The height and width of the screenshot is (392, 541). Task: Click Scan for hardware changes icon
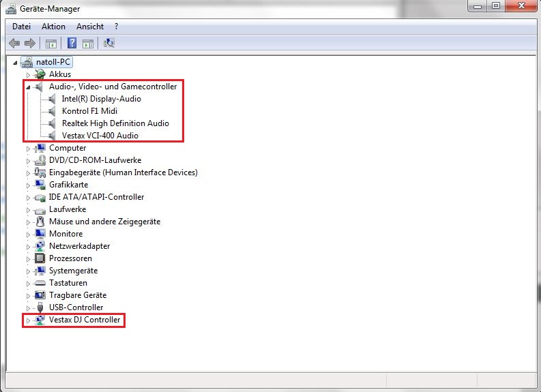[x=108, y=43]
